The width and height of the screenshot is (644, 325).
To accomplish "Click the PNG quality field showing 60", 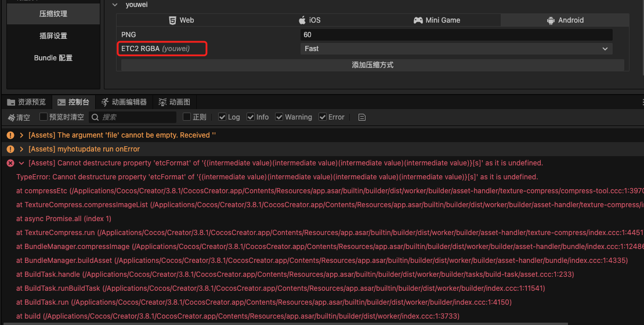I will pos(456,34).
